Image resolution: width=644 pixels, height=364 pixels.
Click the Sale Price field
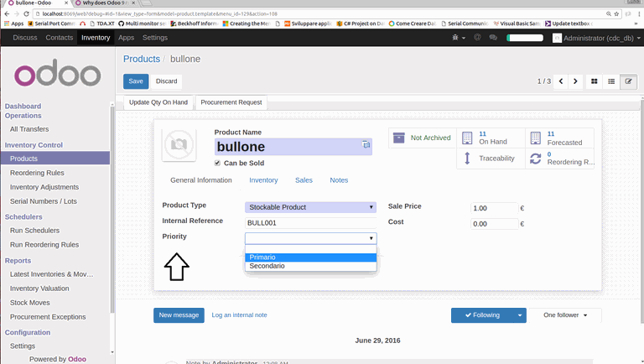click(x=494, y=208)
